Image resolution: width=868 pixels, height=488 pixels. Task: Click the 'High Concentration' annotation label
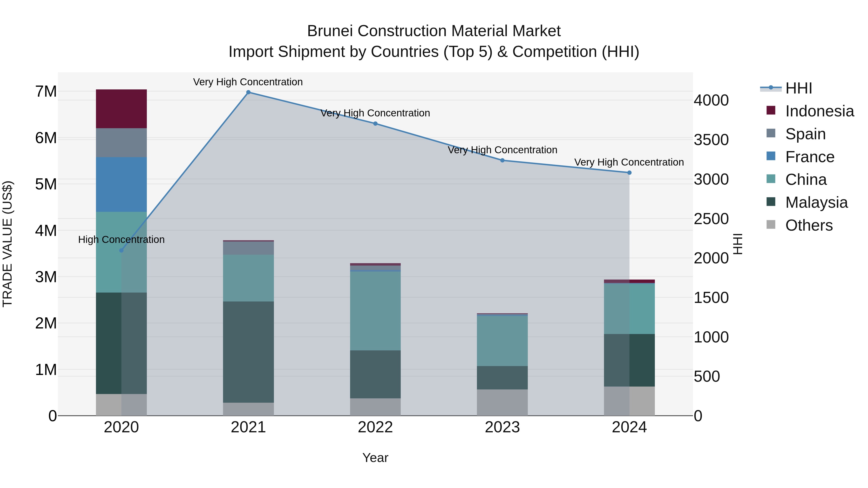click(121, 240)
